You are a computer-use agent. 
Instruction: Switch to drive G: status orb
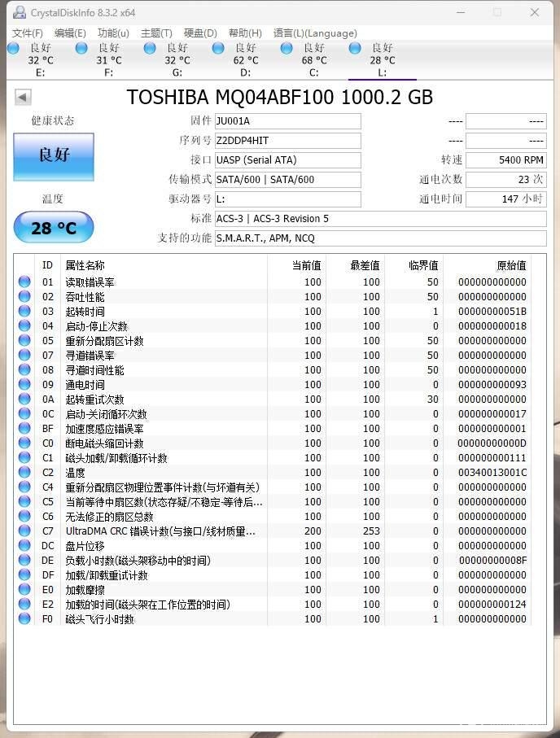pyautogui.click(x=150, y=48)
